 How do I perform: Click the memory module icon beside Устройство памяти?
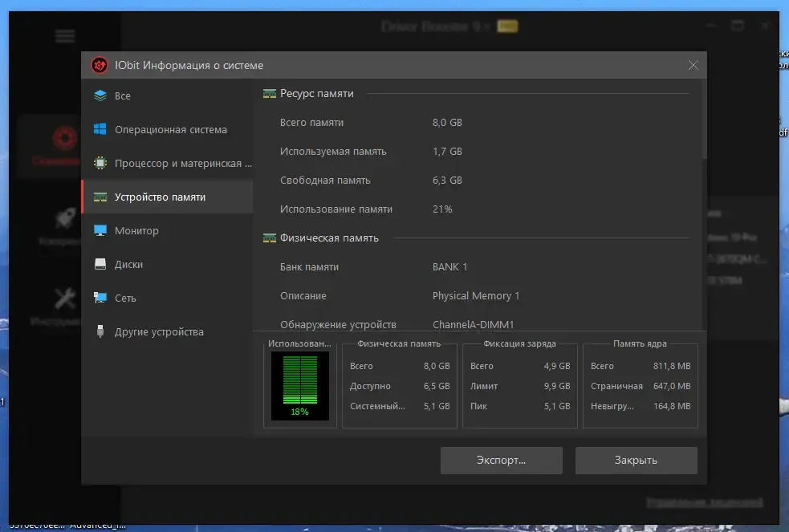coord(100,197)
